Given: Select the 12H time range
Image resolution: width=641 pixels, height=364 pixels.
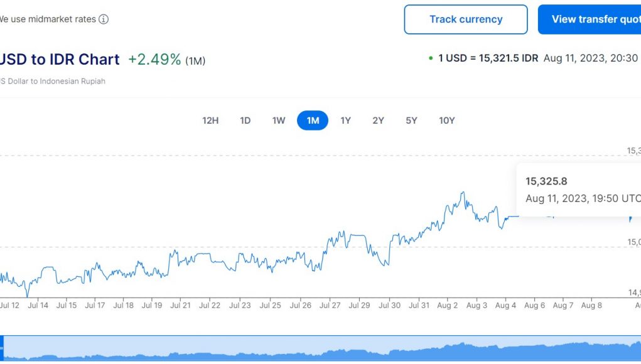Looking at the screenshot, I should click(210, 120).
